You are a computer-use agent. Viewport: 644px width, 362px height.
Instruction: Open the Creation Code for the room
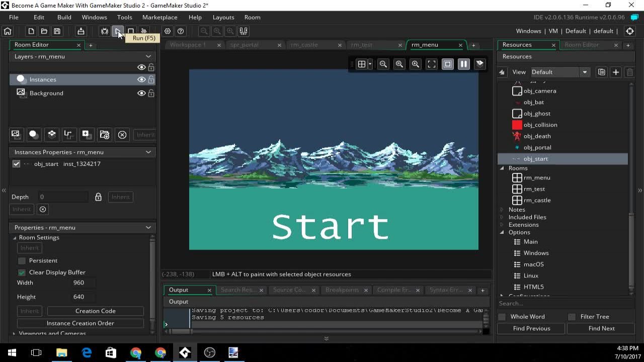(95, 311)
